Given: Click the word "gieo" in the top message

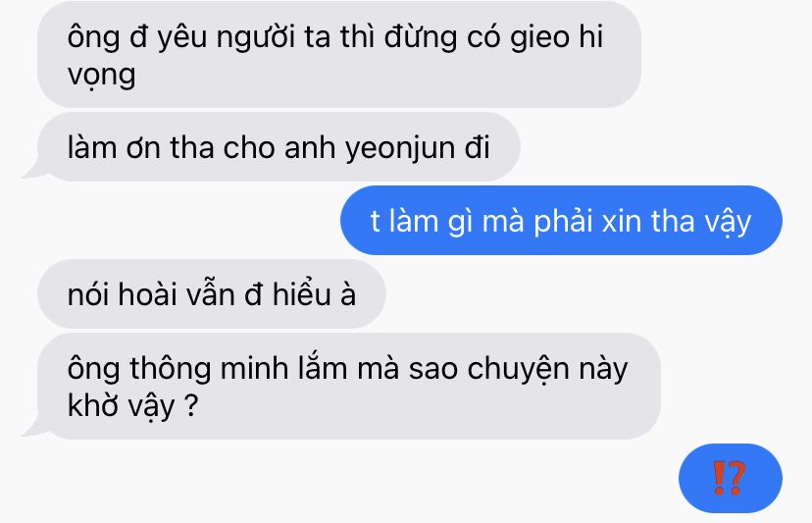Looking at the screenshot, I should click(539, 39).
